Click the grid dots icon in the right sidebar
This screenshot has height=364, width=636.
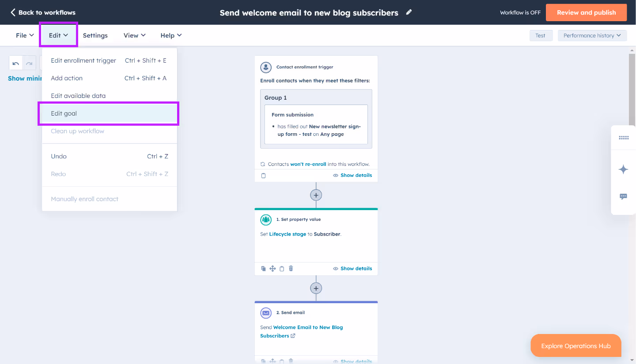(623, 137)
